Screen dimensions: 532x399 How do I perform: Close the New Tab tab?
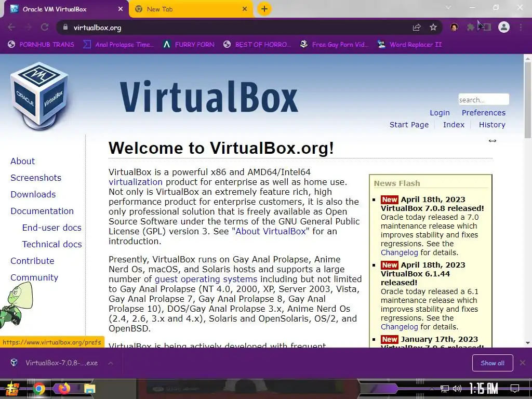(245, 9)
